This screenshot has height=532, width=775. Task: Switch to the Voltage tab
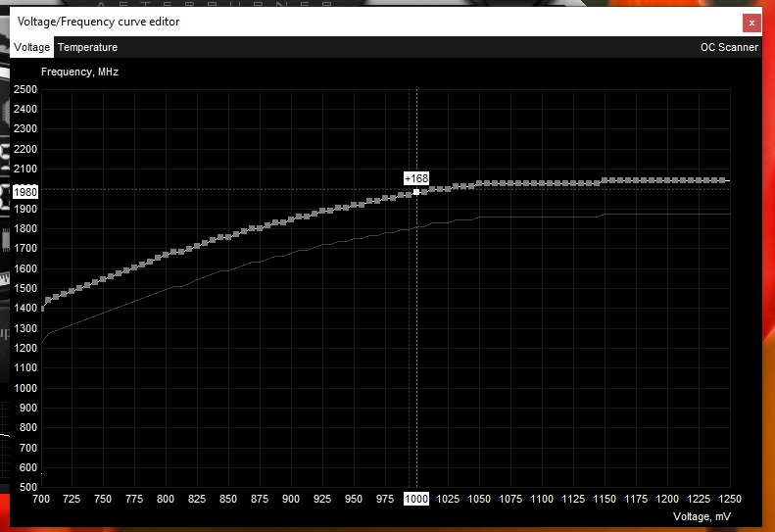point(31,47)
